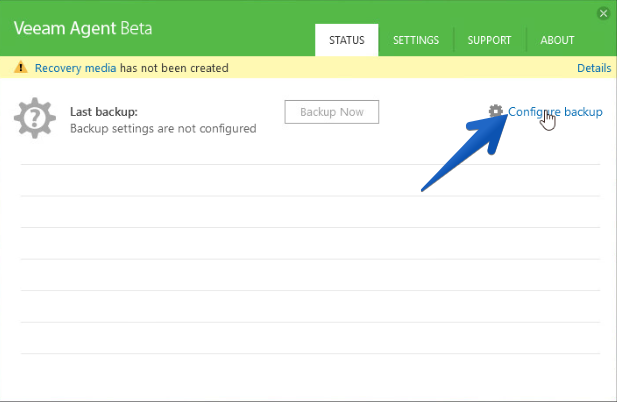Follow the Recovery media link
Viewport: 617px width, 402px height.
pyautogui.click(x=76, y=68)
